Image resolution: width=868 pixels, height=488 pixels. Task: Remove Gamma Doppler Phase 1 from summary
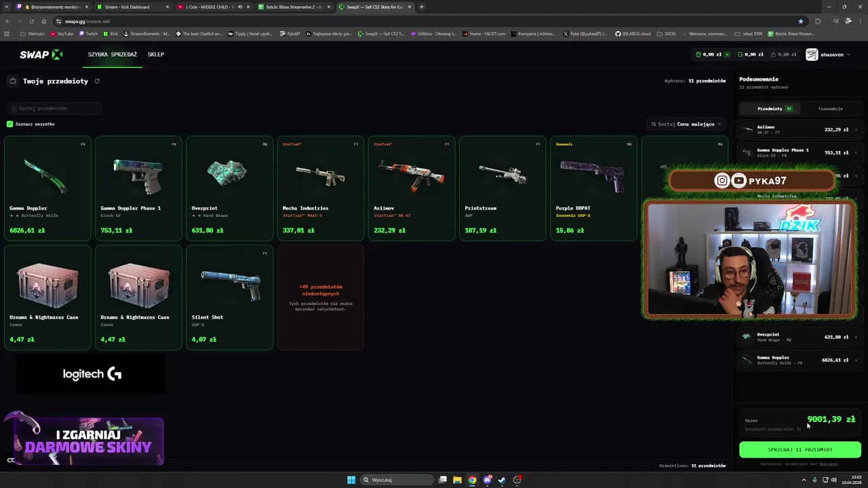pos(856,152)
